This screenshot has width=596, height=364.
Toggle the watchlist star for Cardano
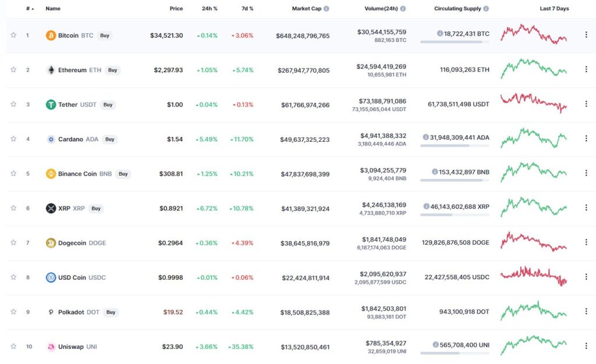[x=13, y=138]
